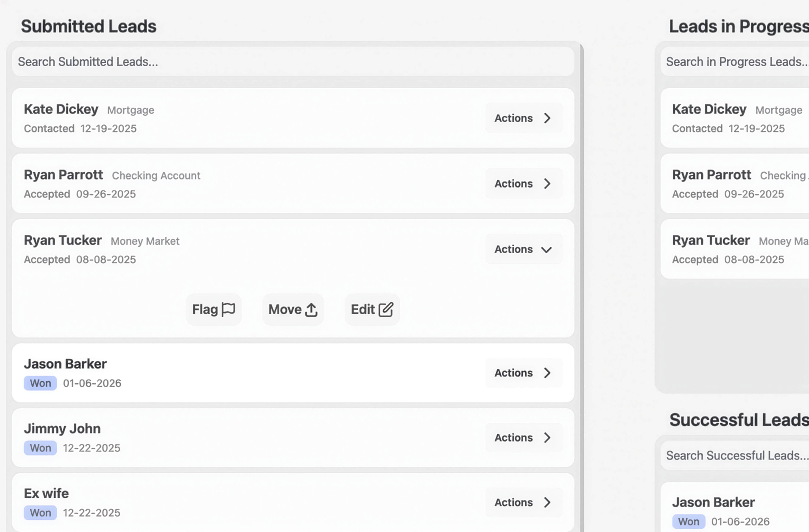809x532 pixels.
Task: Select Ryan Parrott card in Leads in Progress
Action: point(734,184)
